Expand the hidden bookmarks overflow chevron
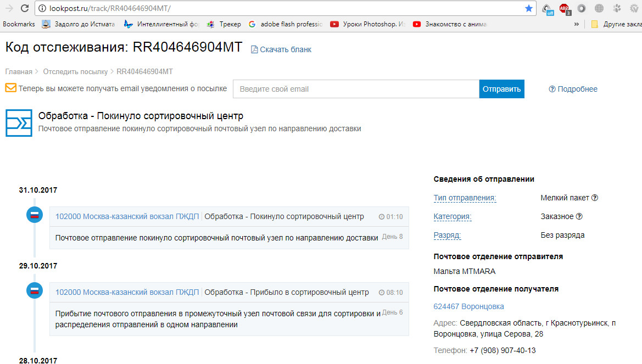Viewport: 642px width, 364px height. [x=576, y=24]
